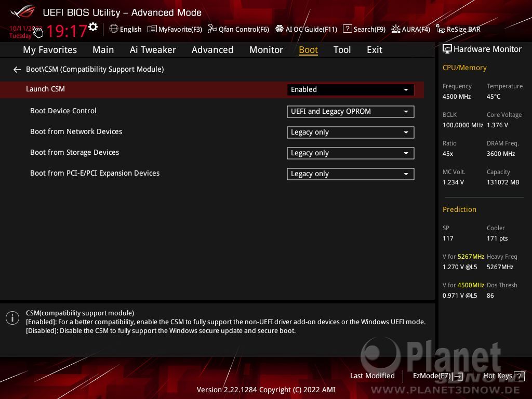Click the Dos Thresh value 86
Viewport: 532px width, 399px height.
[x=490, y=296]
